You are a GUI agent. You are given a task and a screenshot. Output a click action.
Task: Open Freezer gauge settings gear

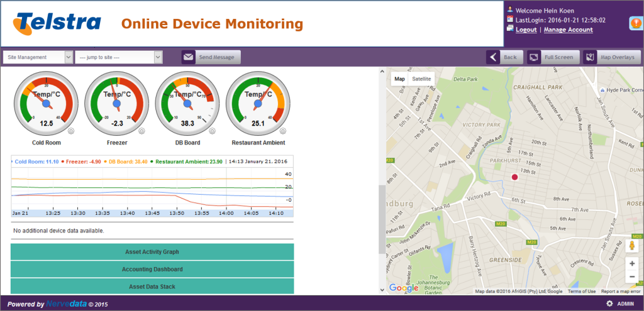142,131
